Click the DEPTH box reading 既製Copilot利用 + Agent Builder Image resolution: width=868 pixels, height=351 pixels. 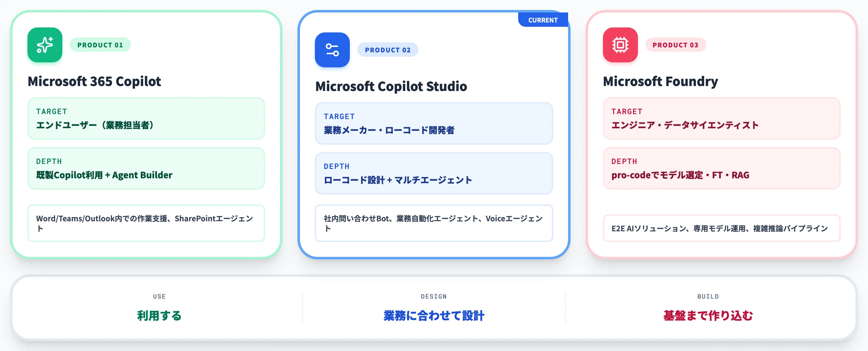click(x=146, y=168)
